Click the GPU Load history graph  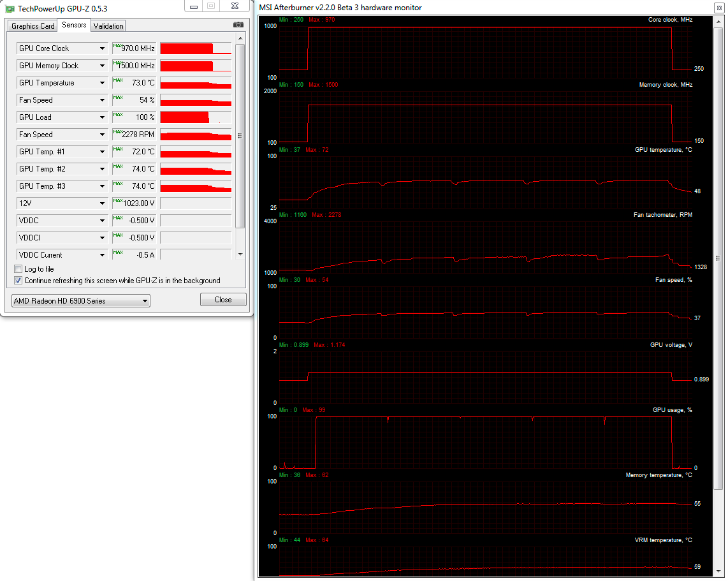click(x=196, y=117)
